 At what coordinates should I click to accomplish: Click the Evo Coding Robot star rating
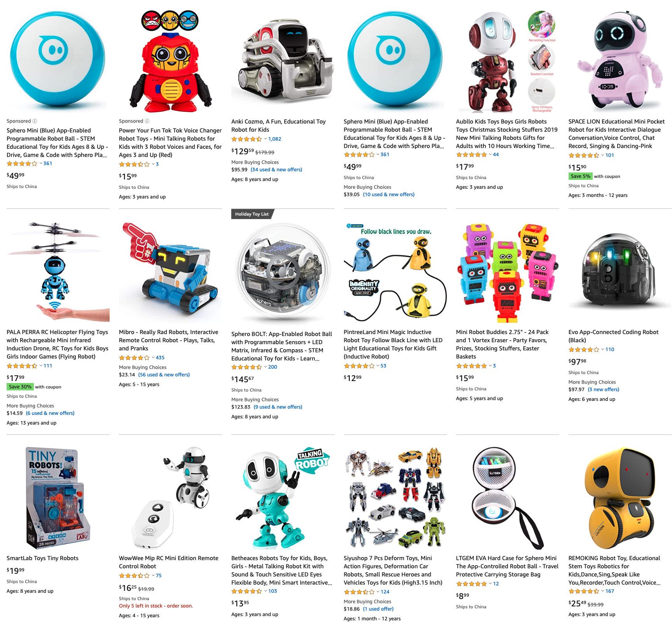[x=584, y=350]
